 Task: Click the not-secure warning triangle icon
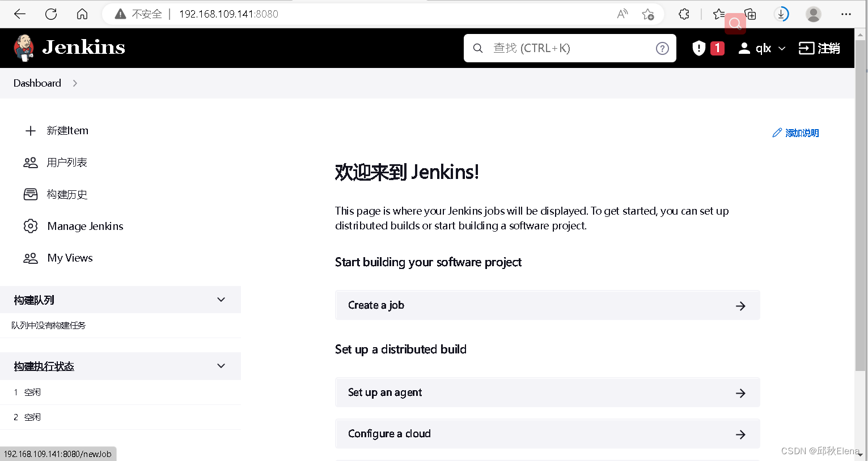coord(120,14)
